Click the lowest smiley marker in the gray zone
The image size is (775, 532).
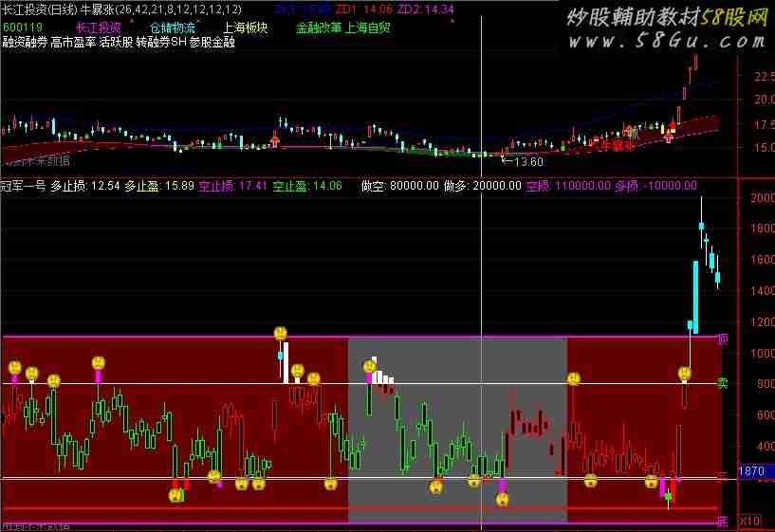tap(502, 500)
